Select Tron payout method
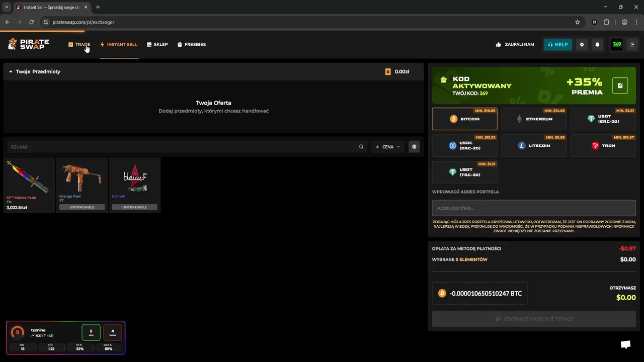The width and height of the screenshot is (644, 362). tap(603, 146)
